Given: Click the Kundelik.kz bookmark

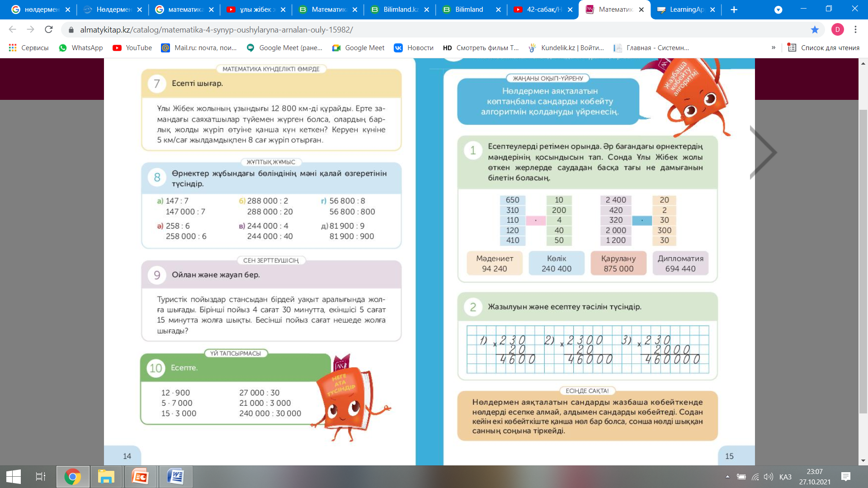Looking at the screenshot, I should click(566, 48).
